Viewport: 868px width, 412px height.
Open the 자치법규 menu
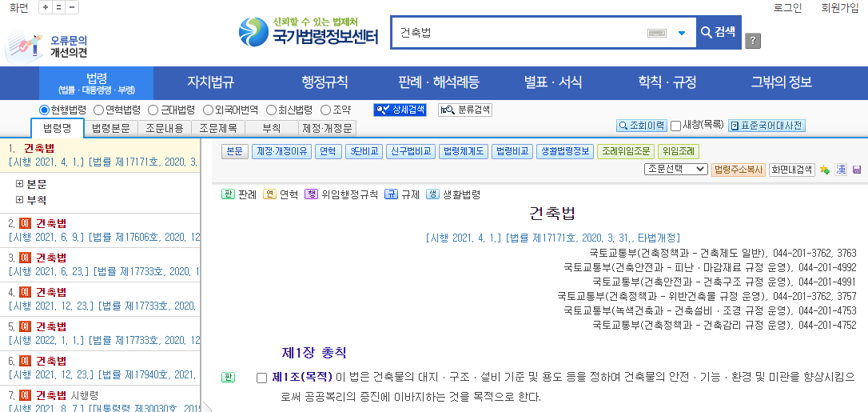[x=210, y=82]
